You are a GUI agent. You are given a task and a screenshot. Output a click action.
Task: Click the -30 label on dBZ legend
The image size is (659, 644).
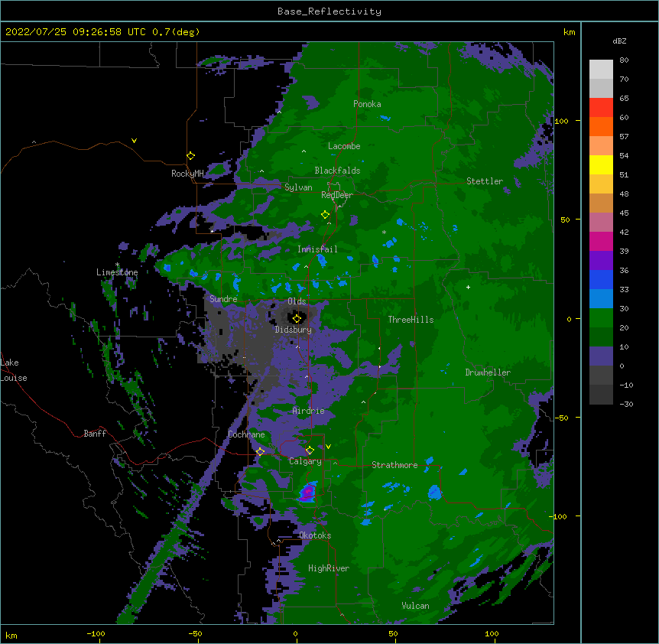click(x=626, y=405)
